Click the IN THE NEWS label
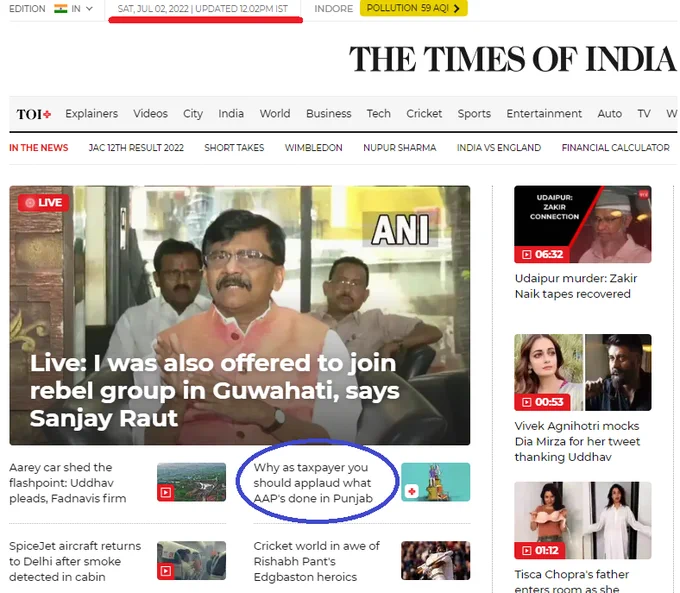Viewport: 680px width, 593px height. tap(39, 148)
